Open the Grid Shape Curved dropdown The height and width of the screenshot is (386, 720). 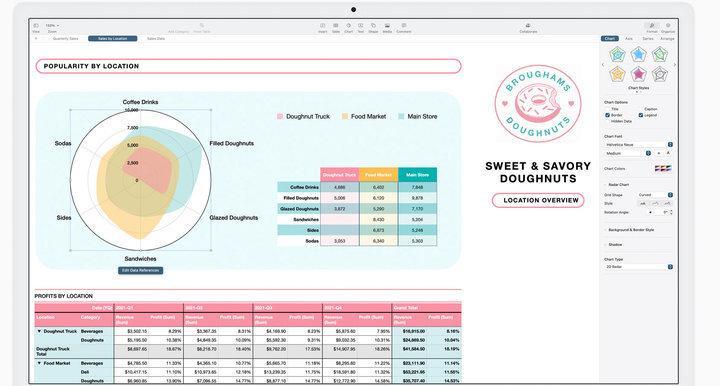pyautogui.click(x=655, y=195)
